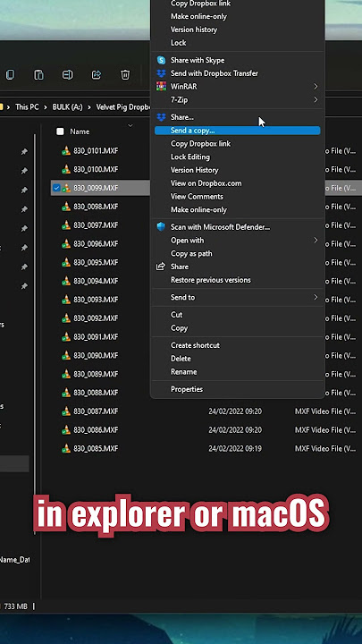
Task: Click the share icon beside Share entry
Action: point(161,267)
